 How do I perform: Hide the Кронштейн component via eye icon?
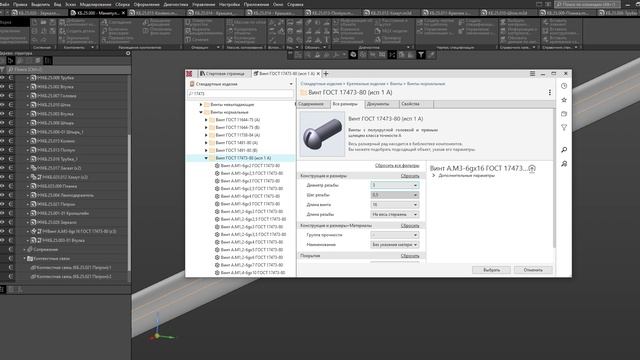point(2,213)
